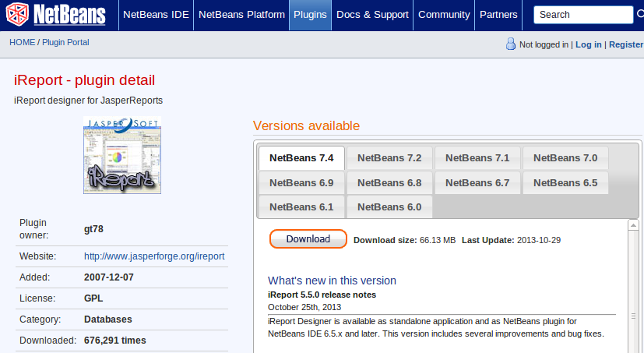Viewport: 644px width, 353px height.
Task: Switch to the NetBeans 6.0 tab
Action: (389, 207)
